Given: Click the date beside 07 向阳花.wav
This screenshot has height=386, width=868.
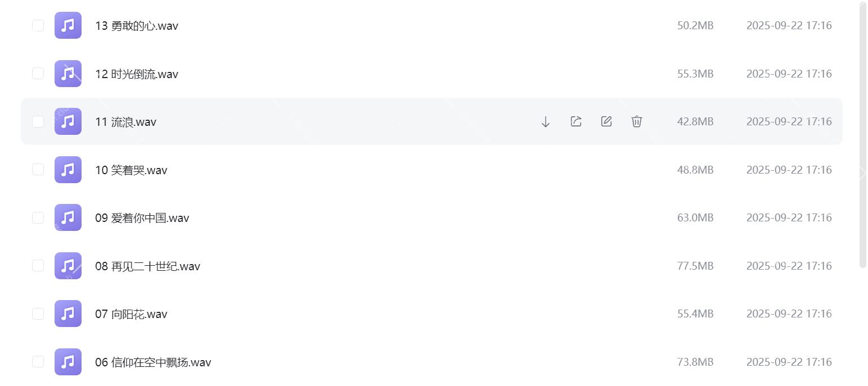Looking at the screenshot, I should coord(788,314).
